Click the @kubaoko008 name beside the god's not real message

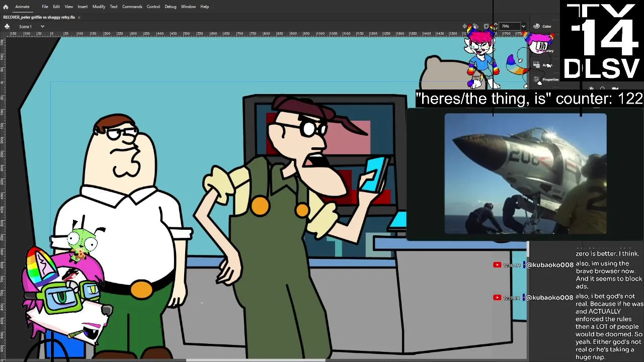(x=549, y=298)
